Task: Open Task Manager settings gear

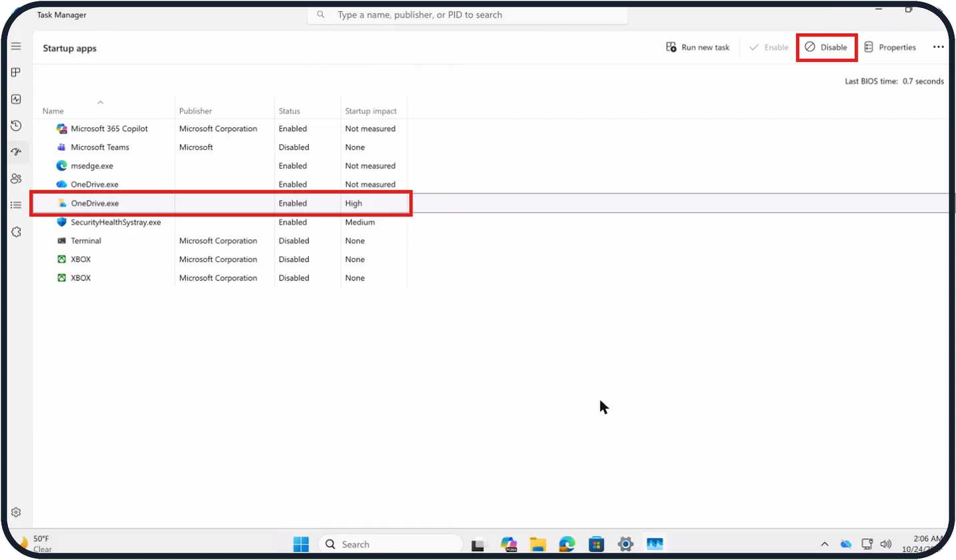Action: click(x=16, y=512)
